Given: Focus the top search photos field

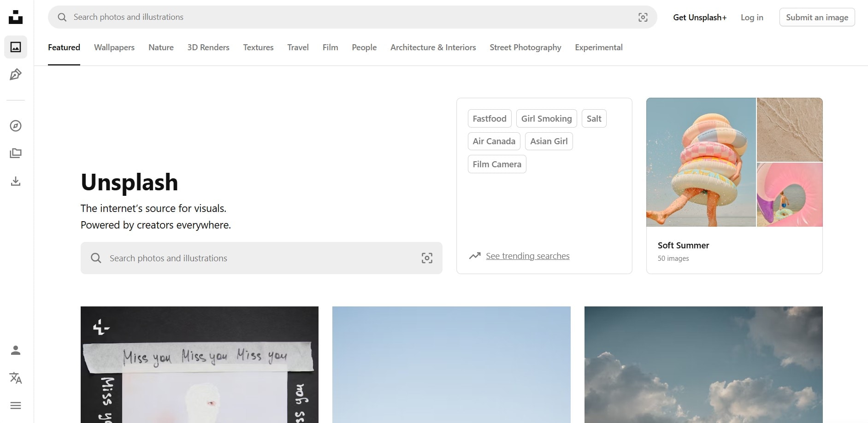Looking at the screenshot, I should pos(352,17).
